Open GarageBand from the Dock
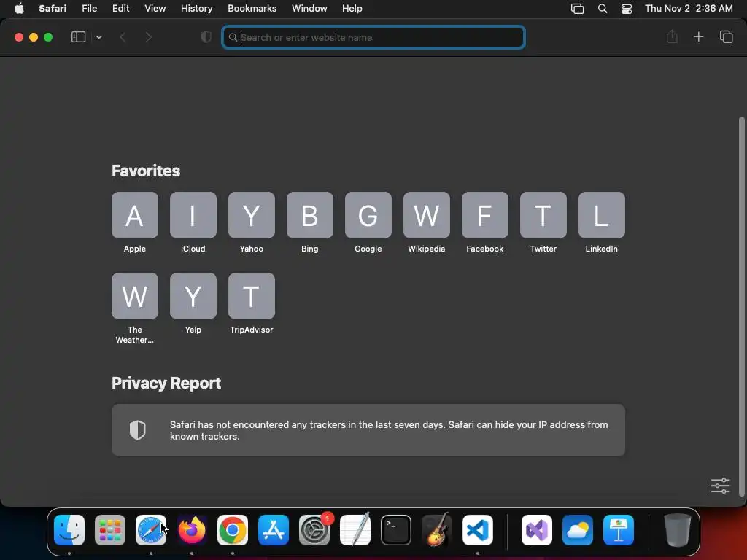The height and width of the screenshot is (560, 747). (437, 530)
